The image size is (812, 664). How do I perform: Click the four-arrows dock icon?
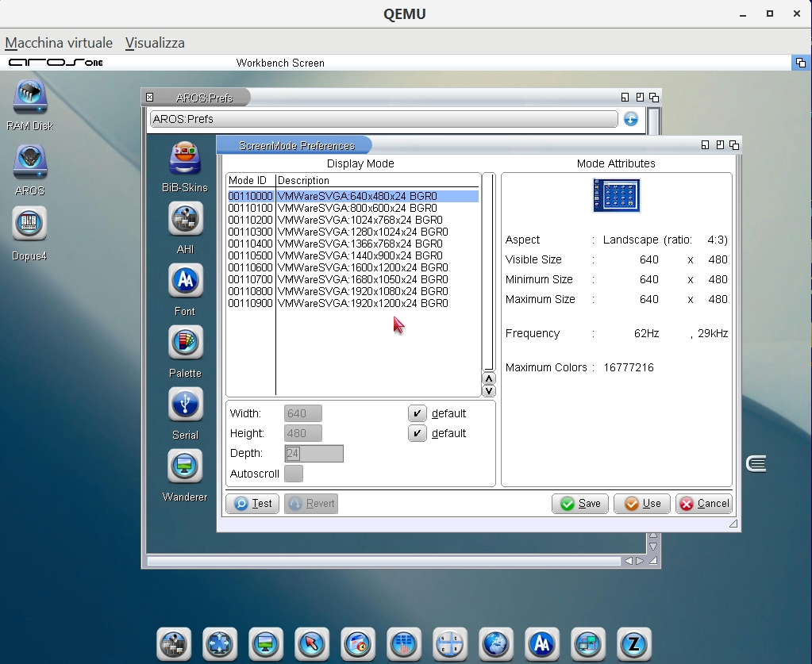220,644
